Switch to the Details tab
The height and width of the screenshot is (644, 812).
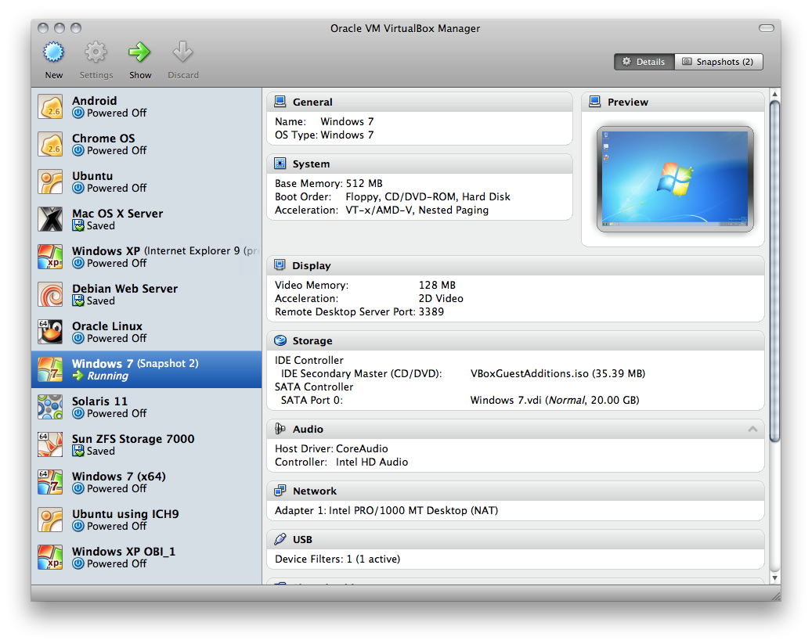coord(644,61)
